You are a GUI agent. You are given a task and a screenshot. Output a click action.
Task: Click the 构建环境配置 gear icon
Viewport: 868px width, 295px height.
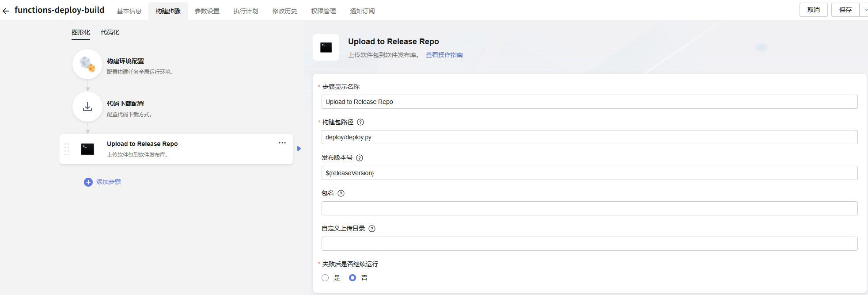click(x=87, y=65)
